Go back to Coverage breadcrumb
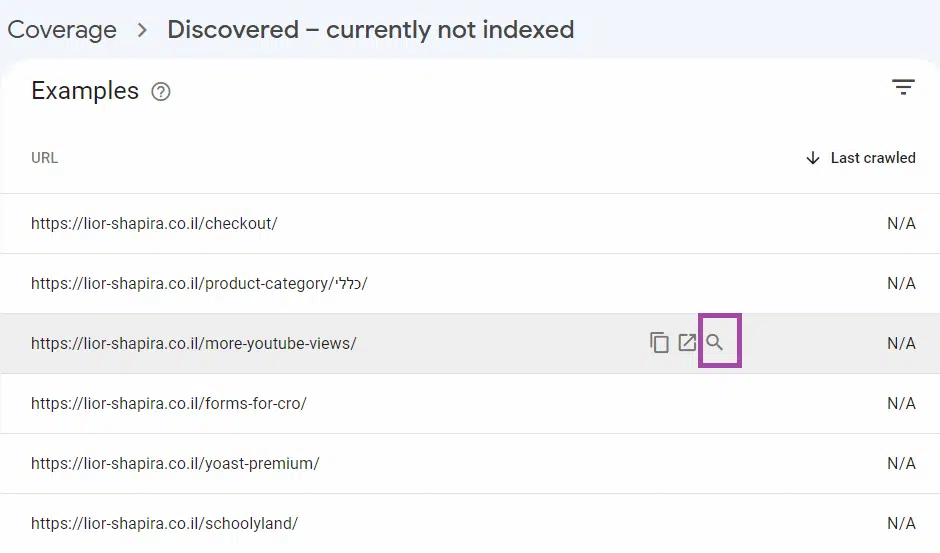The height and width of the screenshot is (553, 940). 62,30
